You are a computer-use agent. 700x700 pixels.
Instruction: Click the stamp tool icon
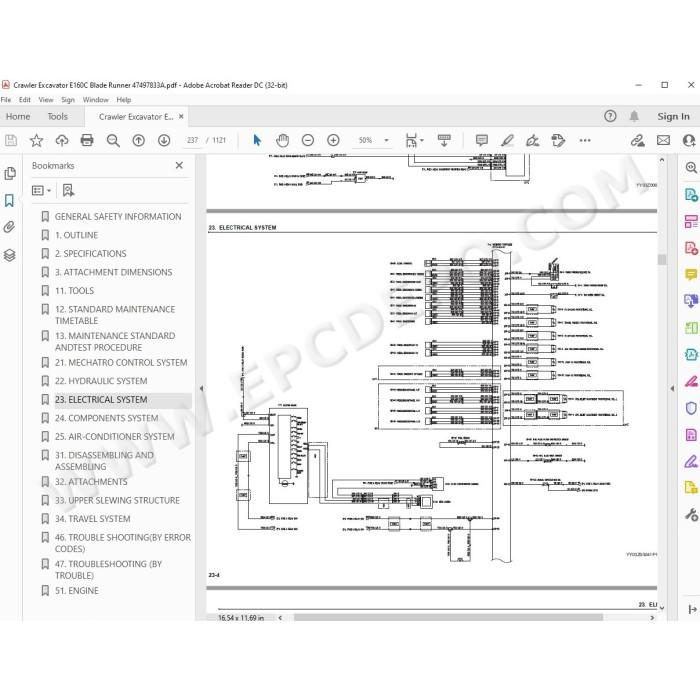coord(558,141)
